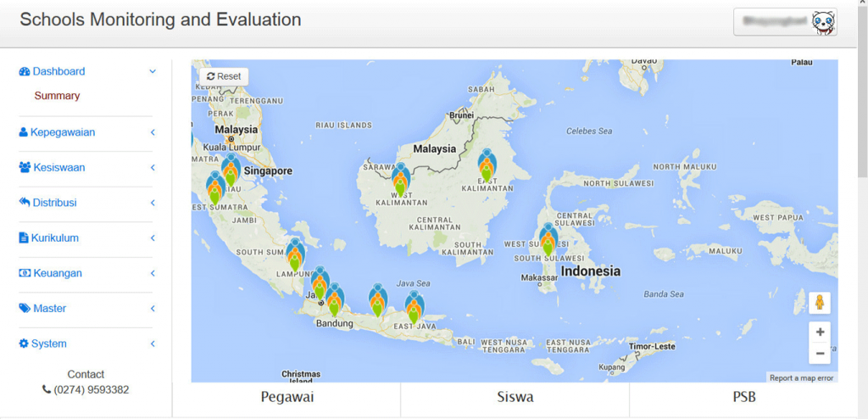This screenshot has height=419, width=868.
Task: Open the user account button
Action: click(785, 22)
